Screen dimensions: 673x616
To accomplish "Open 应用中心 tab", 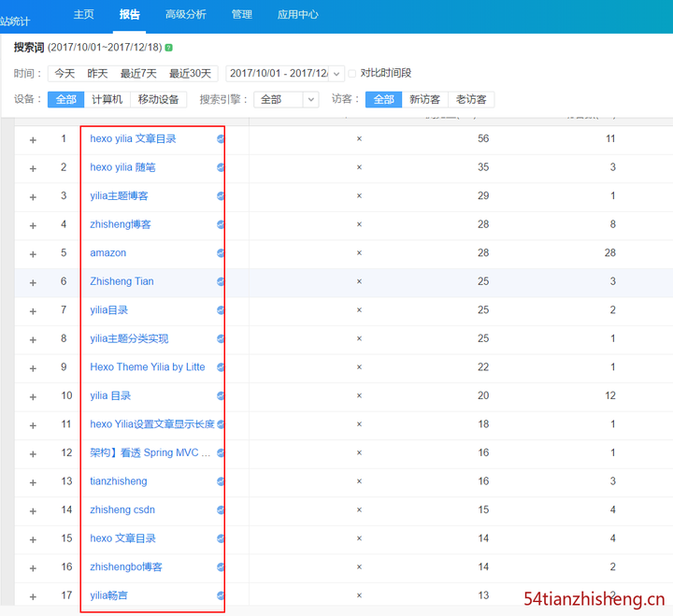I will click(298, 15).
